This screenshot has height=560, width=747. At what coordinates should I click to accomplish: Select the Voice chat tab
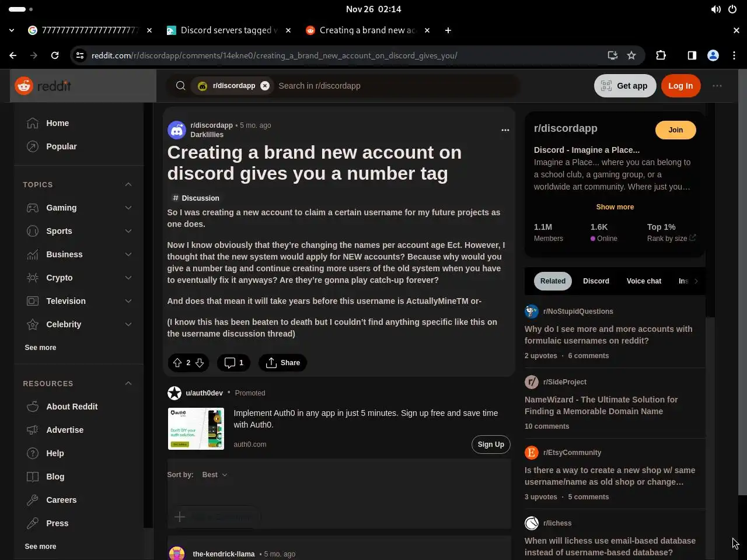click(x=644, y=281)
